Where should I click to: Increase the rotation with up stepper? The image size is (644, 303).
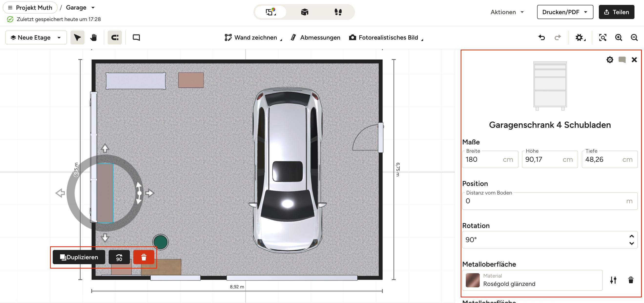coord(632,236)
